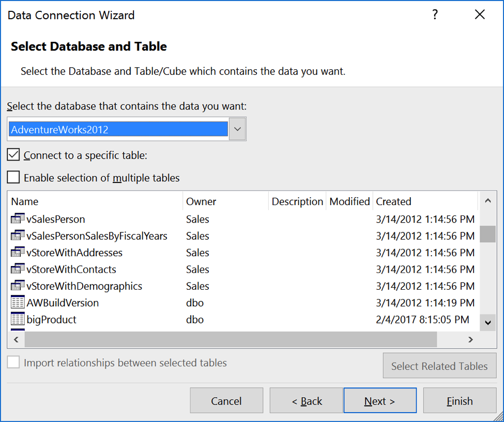Viewport: 504px width, 422px height.
Task: Click the Sales owner of vSalesPerson
Action: [x=197, y=219]
